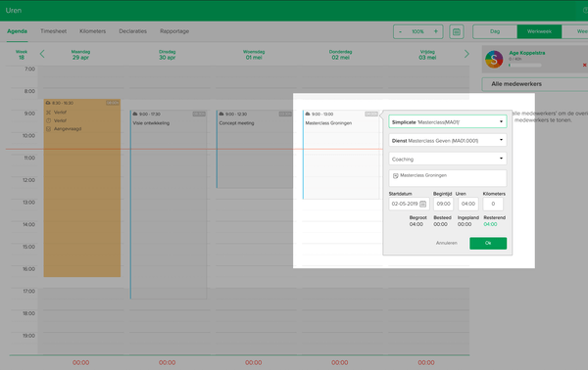Click the Woensdag 01 mei column header

click(254, 55)
